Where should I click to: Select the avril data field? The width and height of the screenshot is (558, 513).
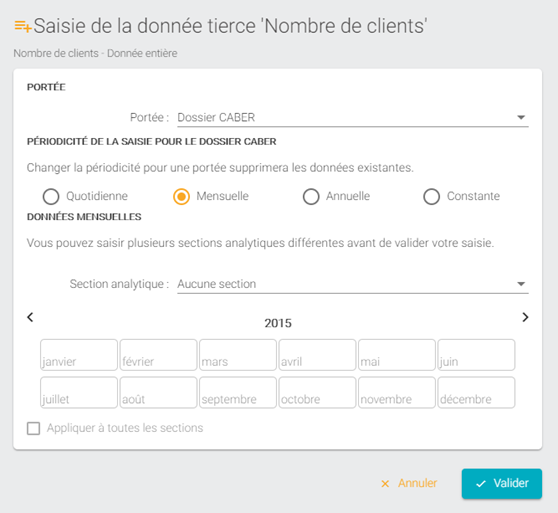[x=317, y=355]
